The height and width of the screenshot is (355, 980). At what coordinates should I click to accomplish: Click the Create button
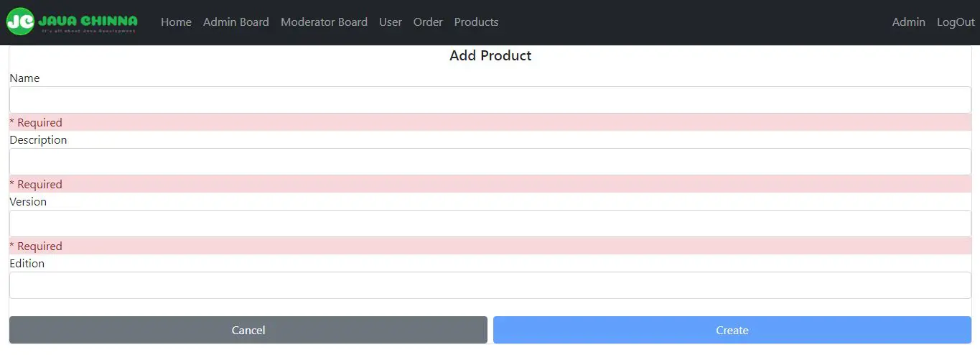coord(732,330)
